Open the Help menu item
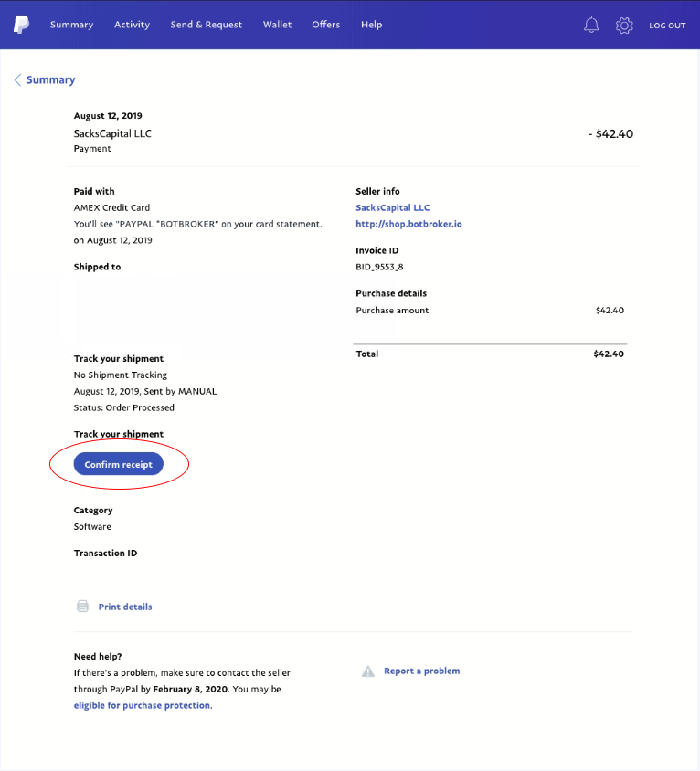The image size is (700, 771). [371, 25]
